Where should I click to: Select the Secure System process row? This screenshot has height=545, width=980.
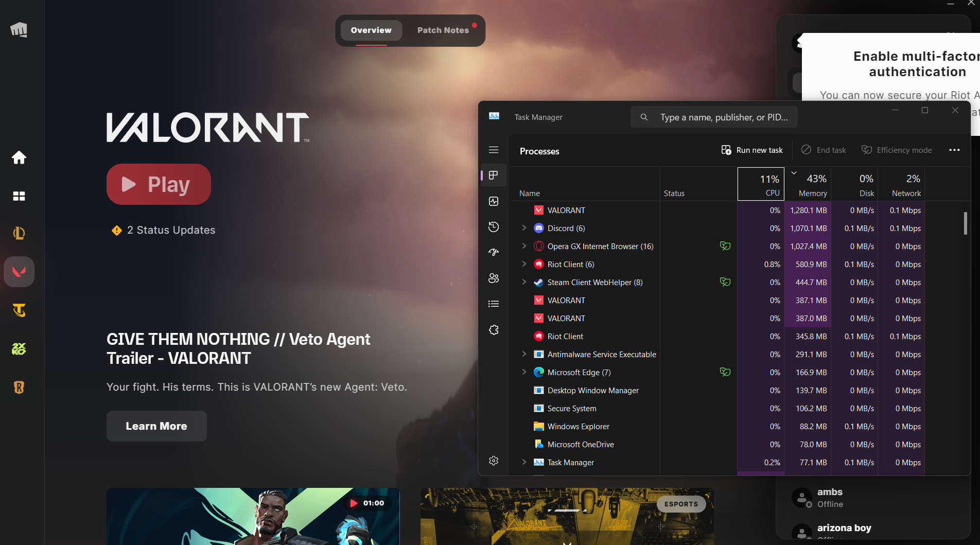[x=717, y=408]
